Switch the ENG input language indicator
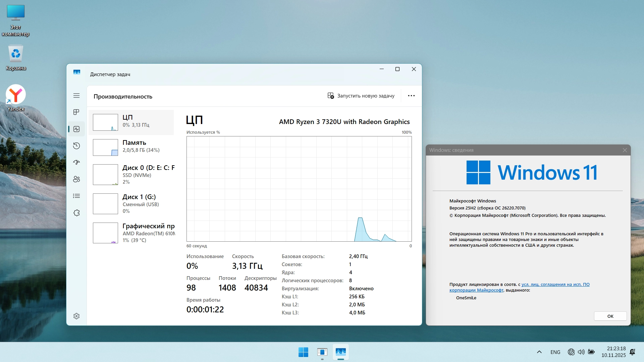 click(x=555, y=352)
